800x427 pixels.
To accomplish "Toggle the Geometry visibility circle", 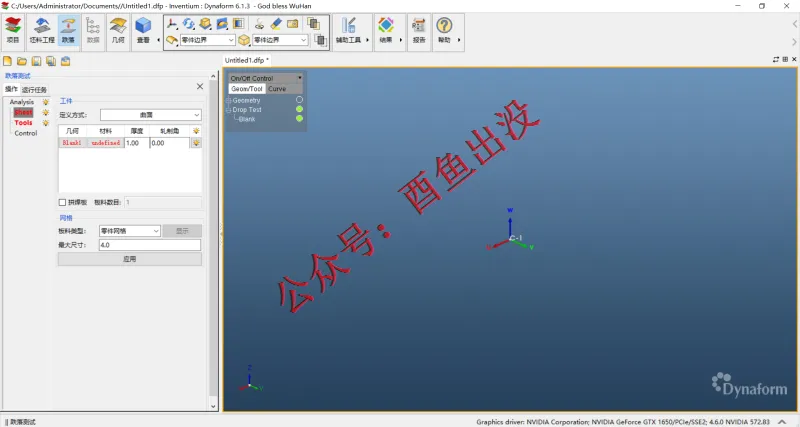I will tap(299, 100).
